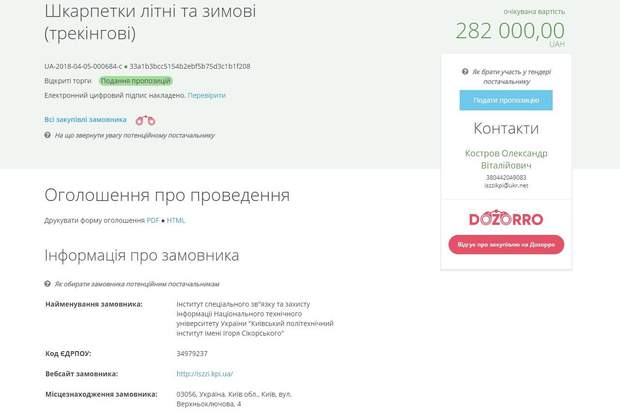The height and width of the screenshot is (416, 620).
Task: Click phone number 380442049083
Action: 506,177
